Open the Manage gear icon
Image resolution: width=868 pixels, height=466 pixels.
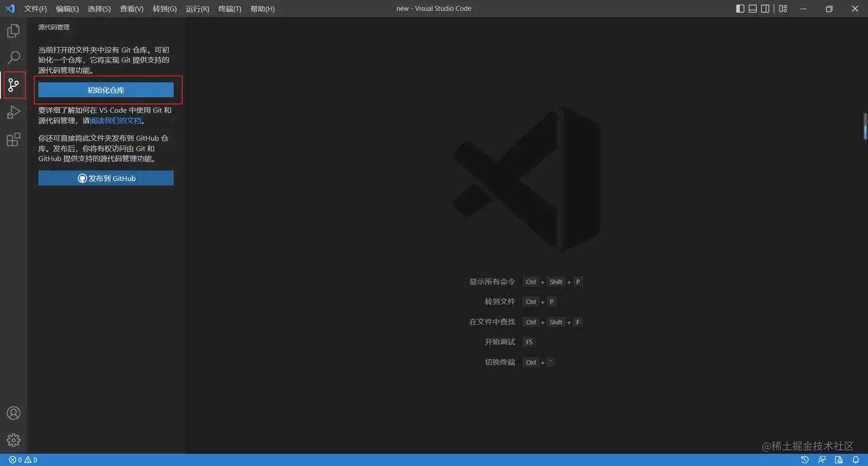[x=13, y=440]
